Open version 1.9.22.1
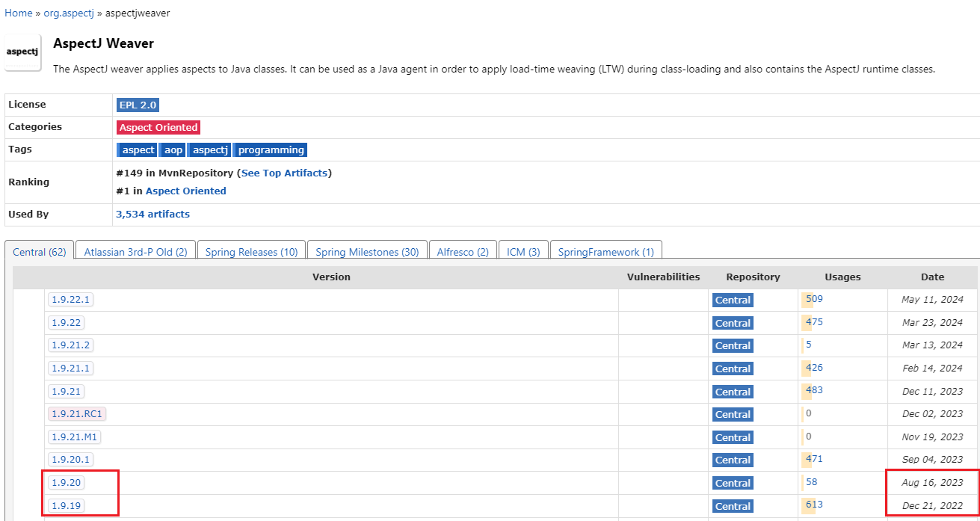This screenshot has height=521, width=980. click(70, 300)
